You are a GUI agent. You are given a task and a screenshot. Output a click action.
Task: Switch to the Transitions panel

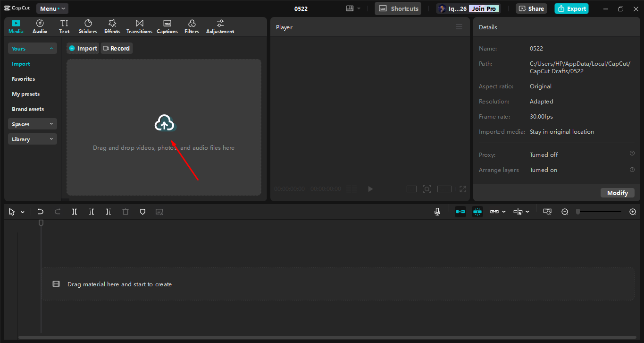[139, 26]
